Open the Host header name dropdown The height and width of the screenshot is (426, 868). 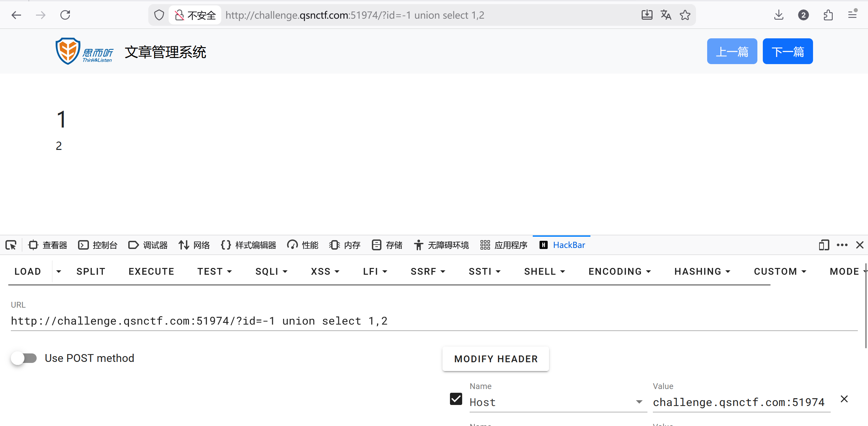639,402
